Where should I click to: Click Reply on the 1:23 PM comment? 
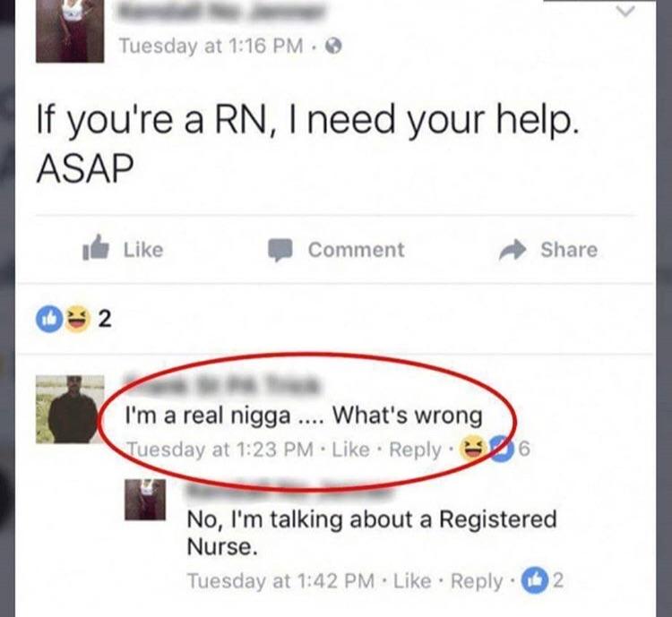[x=415, y=450]
